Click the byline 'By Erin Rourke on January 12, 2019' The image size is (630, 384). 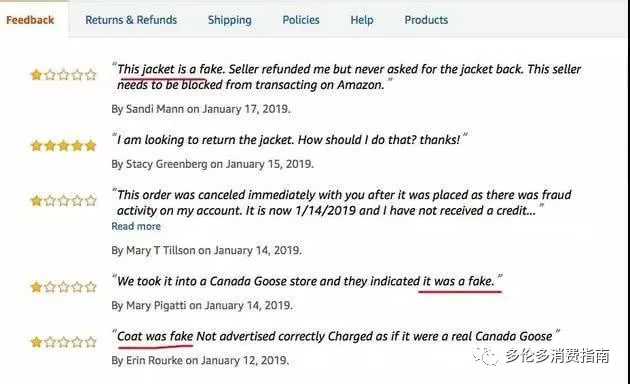coord(200,360)
